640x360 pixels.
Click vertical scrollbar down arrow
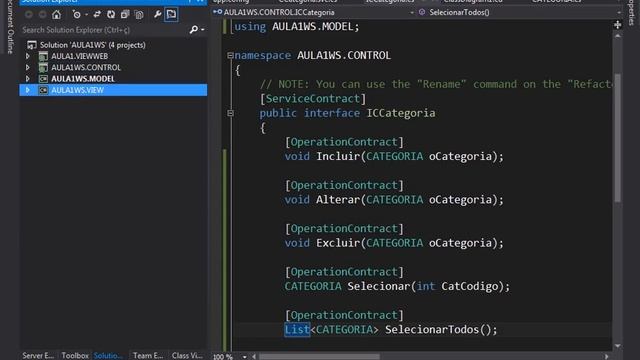(x=618, y=346)
